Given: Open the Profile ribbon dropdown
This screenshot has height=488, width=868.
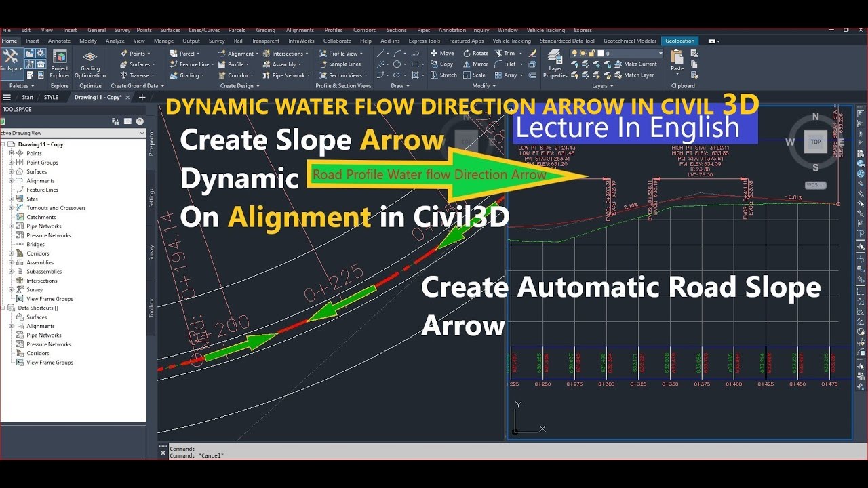Looking at the screenshot, I should pyautogui.click(x=233, y=64).
